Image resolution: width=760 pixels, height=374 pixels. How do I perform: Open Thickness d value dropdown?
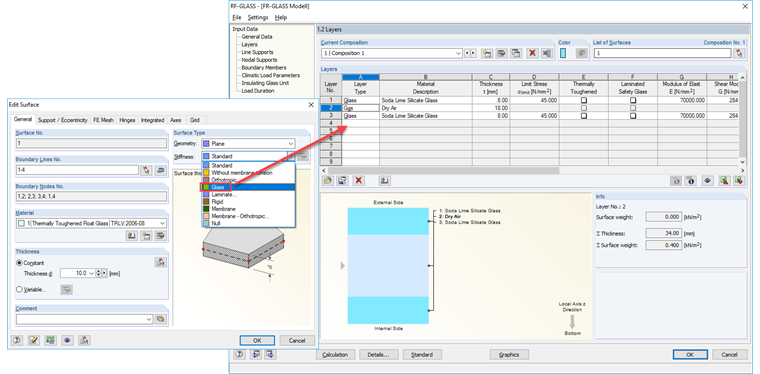click(x=92, y=273)
